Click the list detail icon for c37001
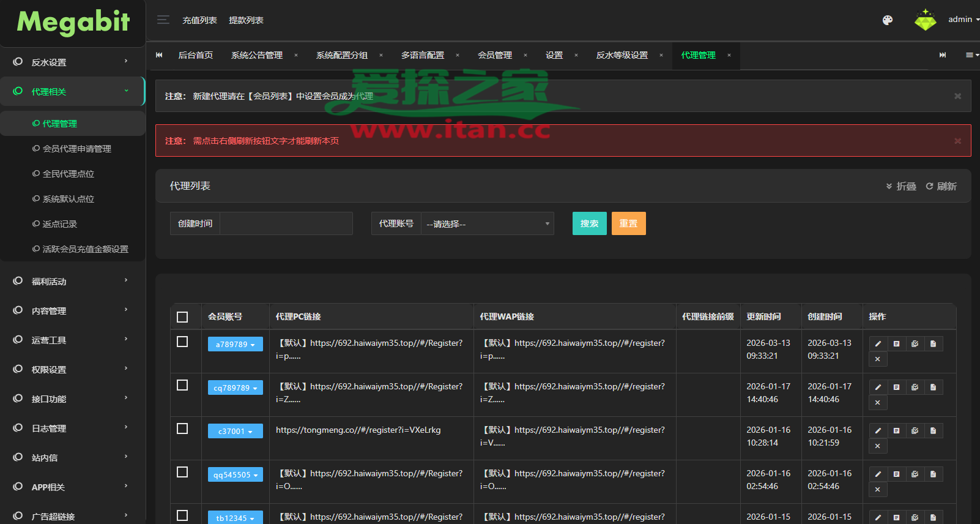 coord(896,431)
